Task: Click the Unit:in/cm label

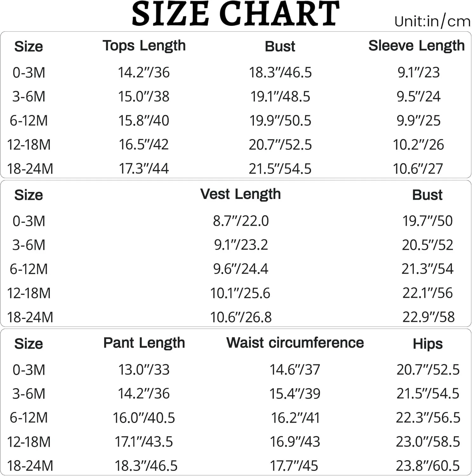Action: click(432, 22)
